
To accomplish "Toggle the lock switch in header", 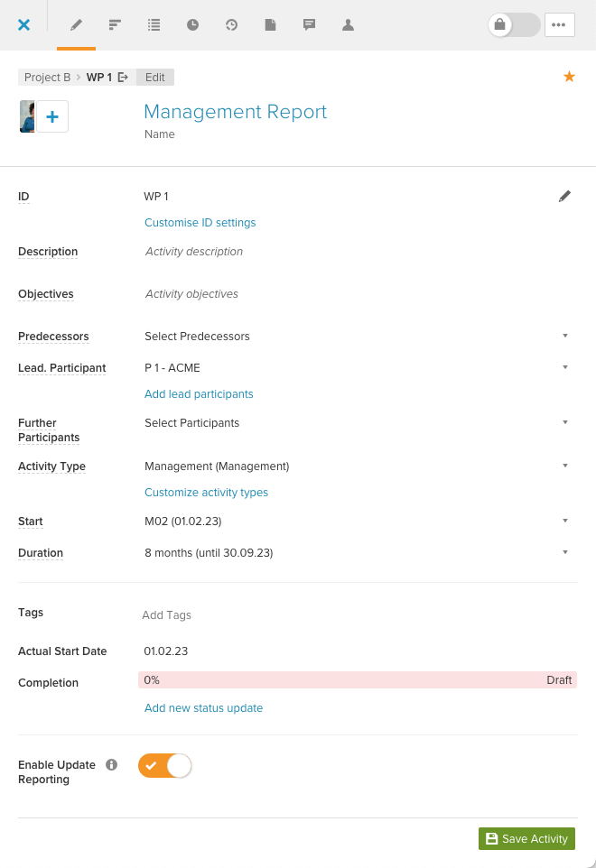I will point(514,25).
